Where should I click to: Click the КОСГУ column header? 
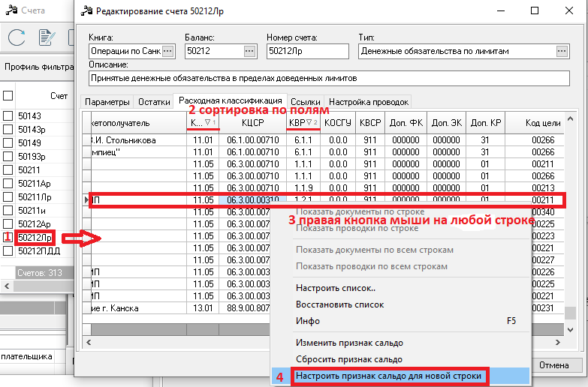(x=337, y=123)
